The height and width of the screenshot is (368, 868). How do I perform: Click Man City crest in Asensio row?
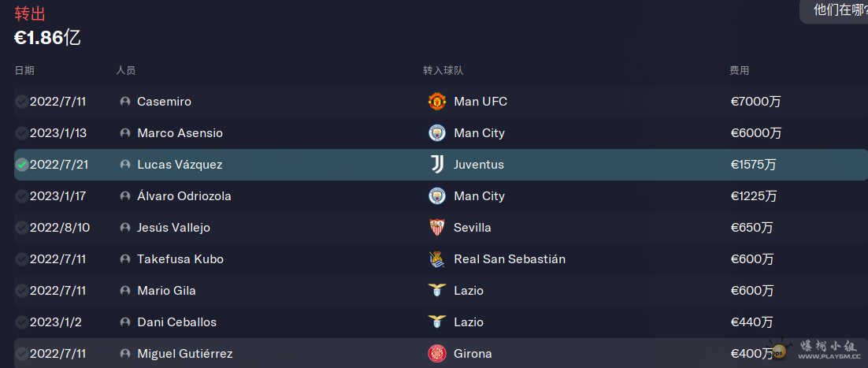[x=437, y=133]
